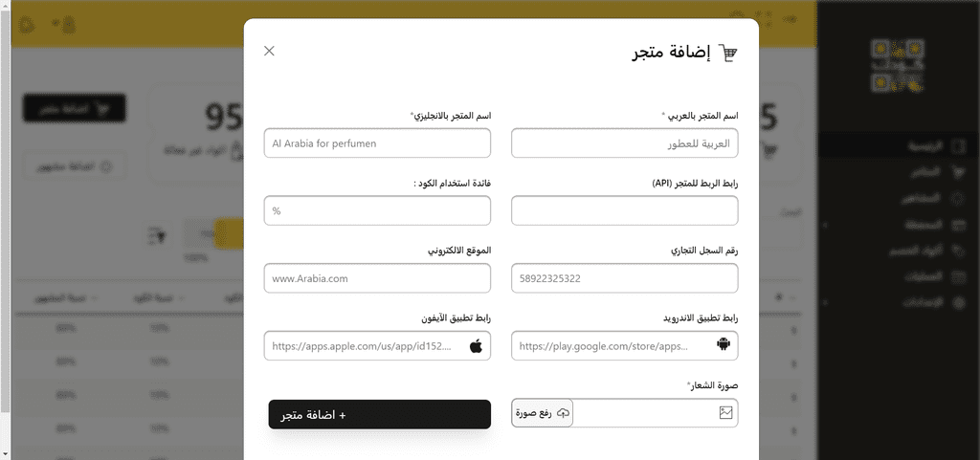Click the iPhone app link field apps.apple.com
Viewport: 980px width, 460px height.
pos(377,346)
